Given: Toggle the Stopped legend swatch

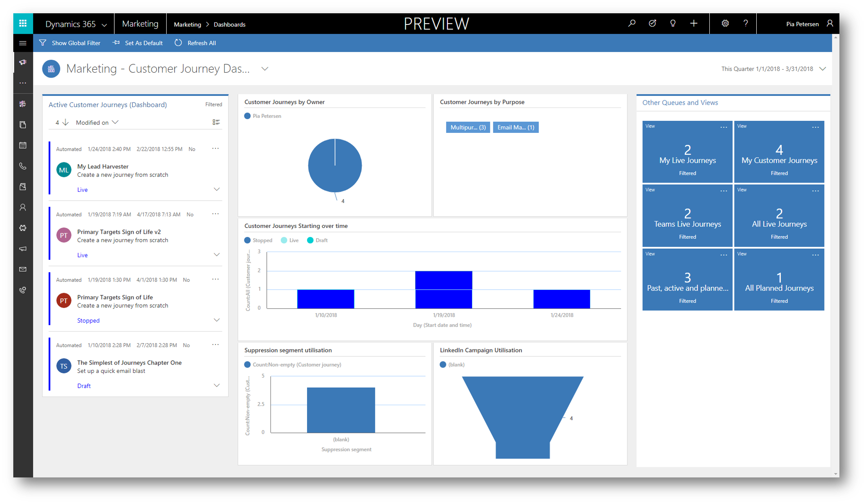Looking at the screenshot, I should (247, 240).
